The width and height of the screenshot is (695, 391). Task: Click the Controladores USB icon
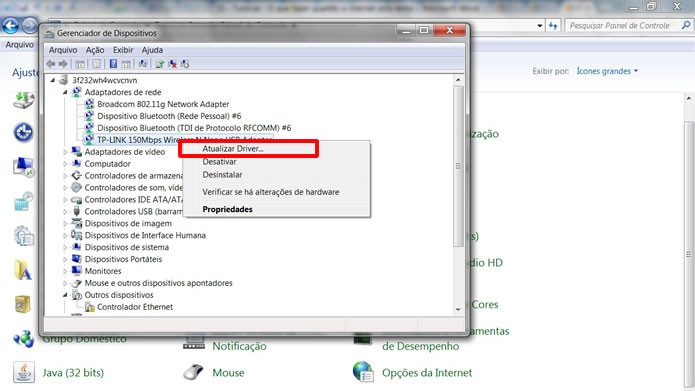76,211
